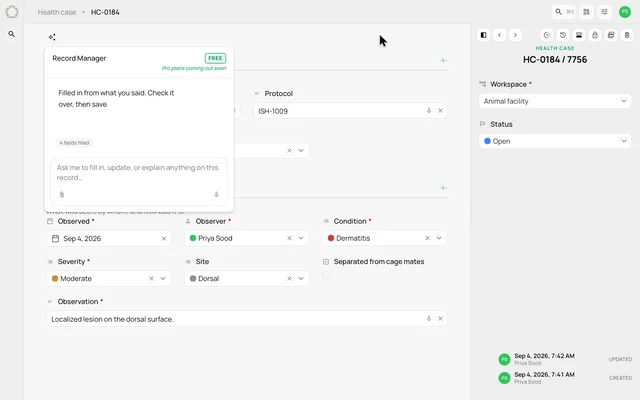Open the history icon in record toolbar
The width and height of the screenshot is (640, 400).
(563, 35)
